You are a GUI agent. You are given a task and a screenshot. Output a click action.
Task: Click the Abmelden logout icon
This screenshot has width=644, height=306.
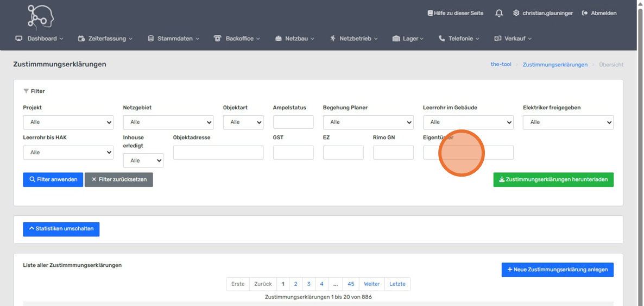pos(585,13)
